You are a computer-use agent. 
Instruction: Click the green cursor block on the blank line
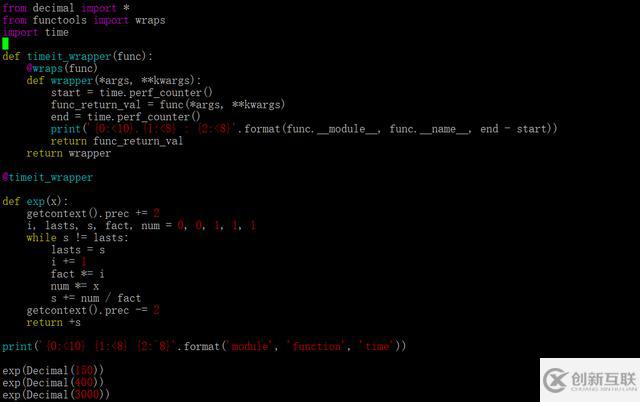tap(5, 44)
